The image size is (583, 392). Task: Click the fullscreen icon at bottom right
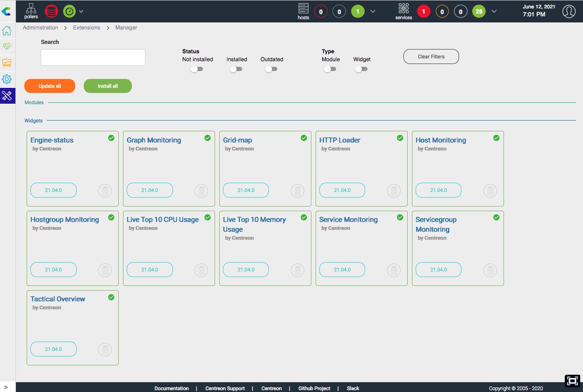[572, 380]
